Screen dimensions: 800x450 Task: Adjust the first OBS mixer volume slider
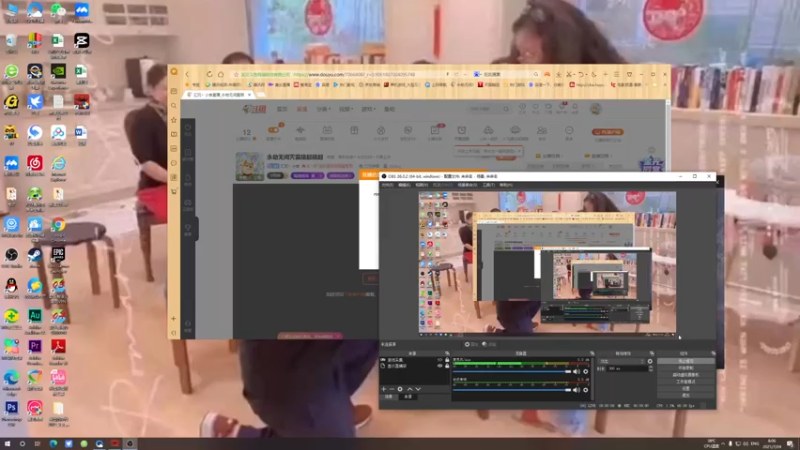pos(512,371)
